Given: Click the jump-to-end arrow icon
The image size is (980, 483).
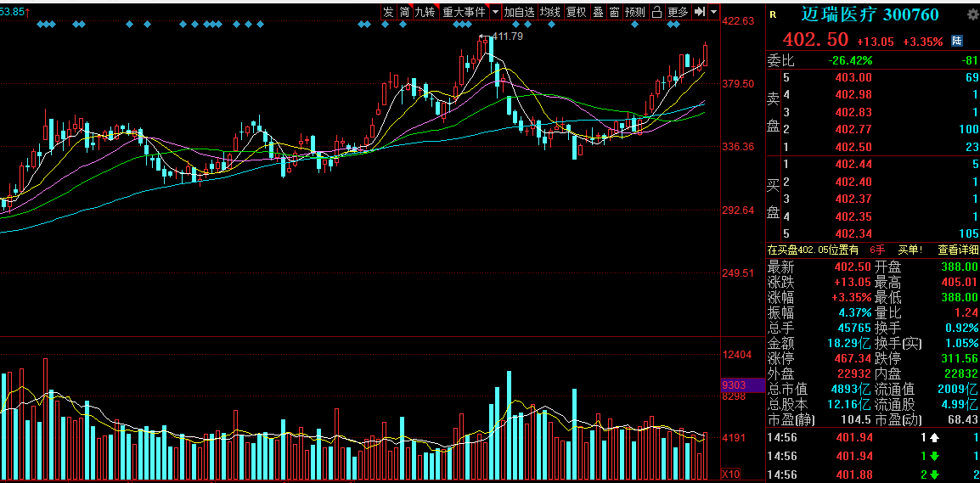Looking at the screenshot, I should pos(700,11).
